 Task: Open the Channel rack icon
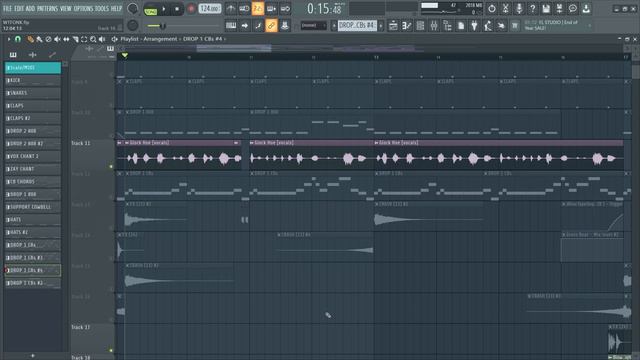tap(420, 26)
